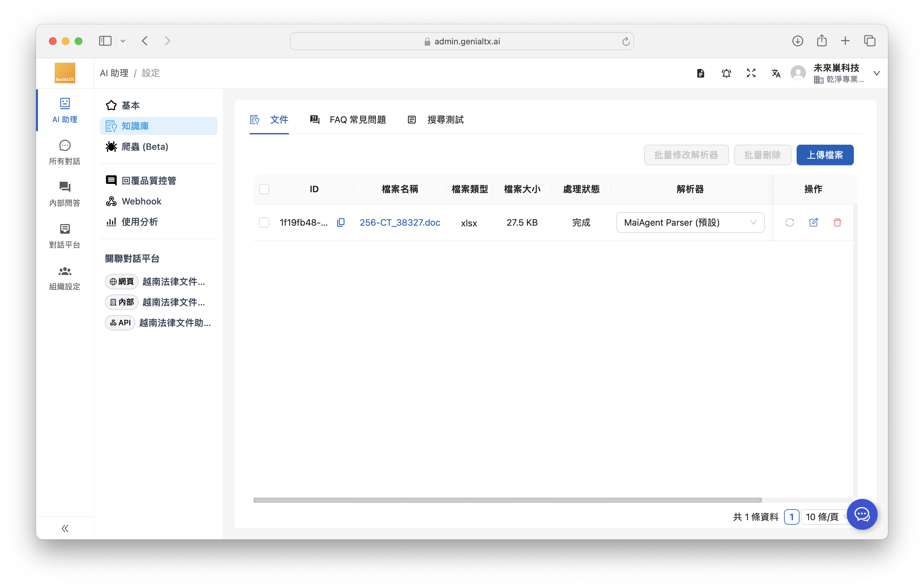Click the reprocess refresh icon in row

789,222
